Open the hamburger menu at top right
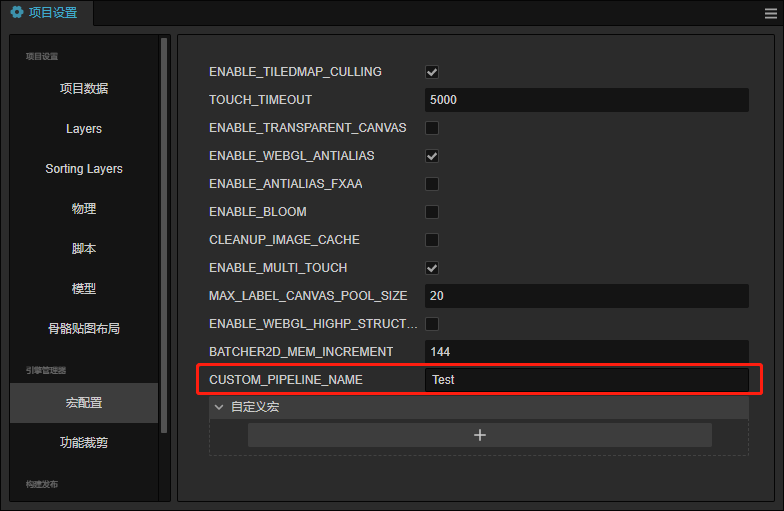This screenshot has height=511, width=784. pos(770,14)
